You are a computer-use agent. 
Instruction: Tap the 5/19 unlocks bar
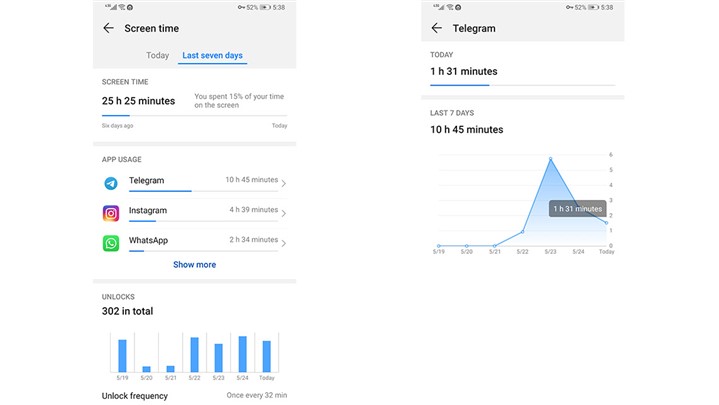point(122,356)
